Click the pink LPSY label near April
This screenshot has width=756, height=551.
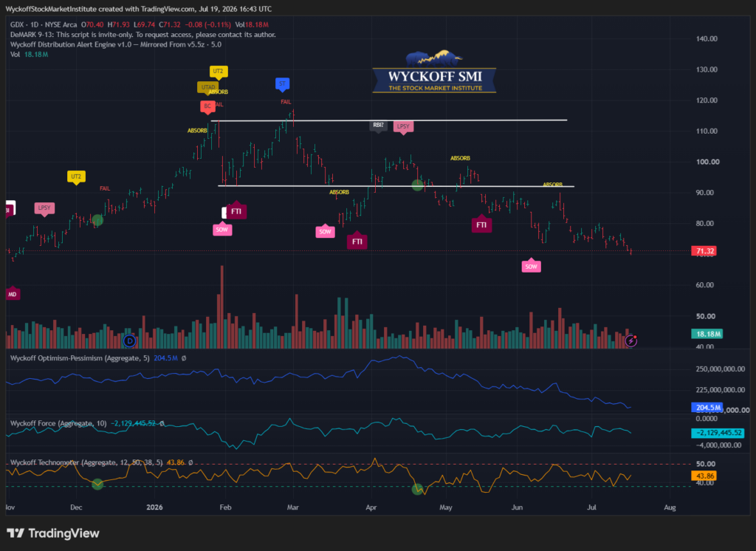click(x=403, y=127)
